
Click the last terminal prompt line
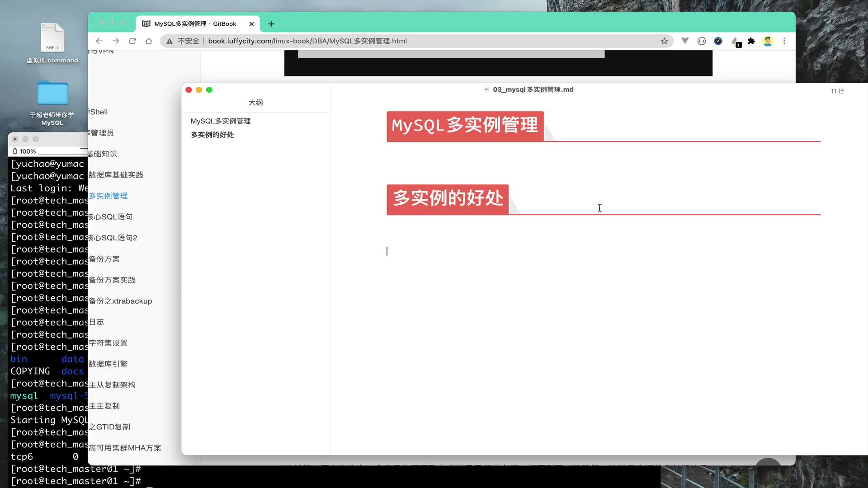pyautogui.click(x=76, y=481)
